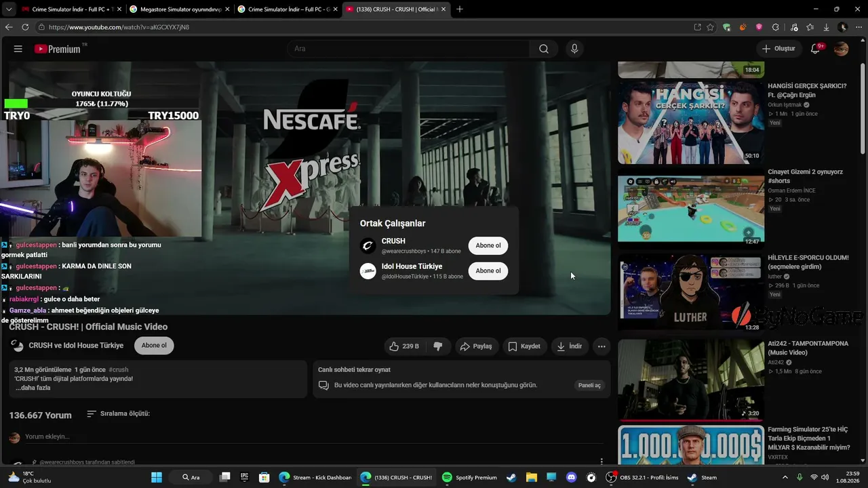Share the video with Paylaş
This screenshot has width=868, height=488.
[x=476, y=346]
